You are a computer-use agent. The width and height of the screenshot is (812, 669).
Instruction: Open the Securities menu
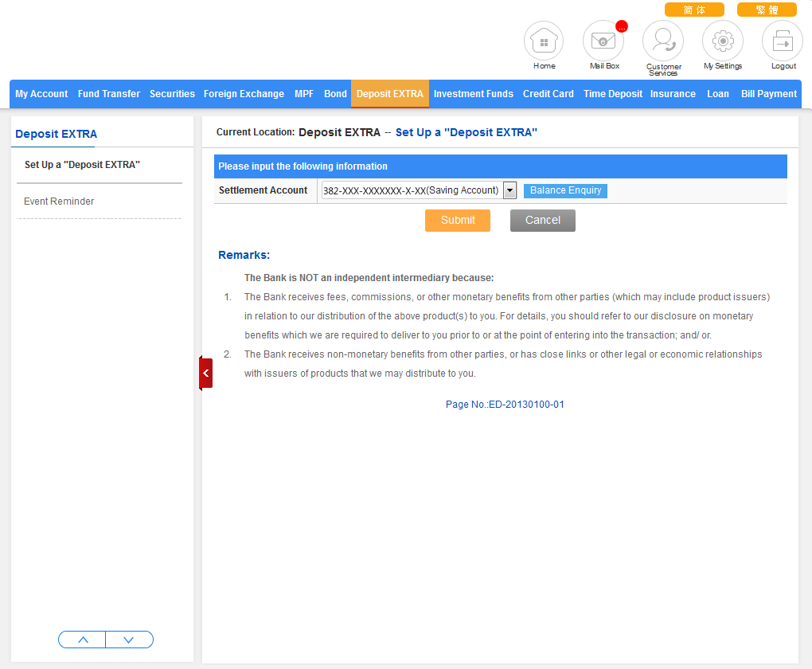click(172, 94)
